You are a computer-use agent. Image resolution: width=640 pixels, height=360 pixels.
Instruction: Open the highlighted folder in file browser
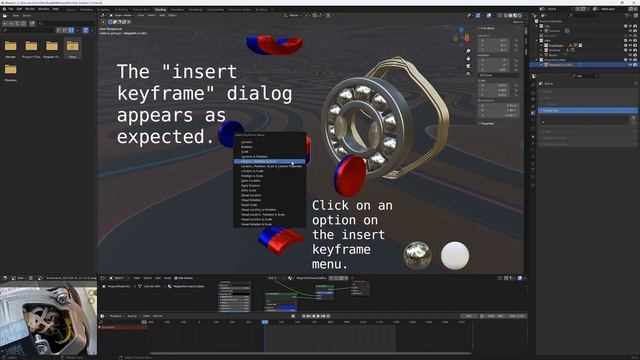[73, 48]
